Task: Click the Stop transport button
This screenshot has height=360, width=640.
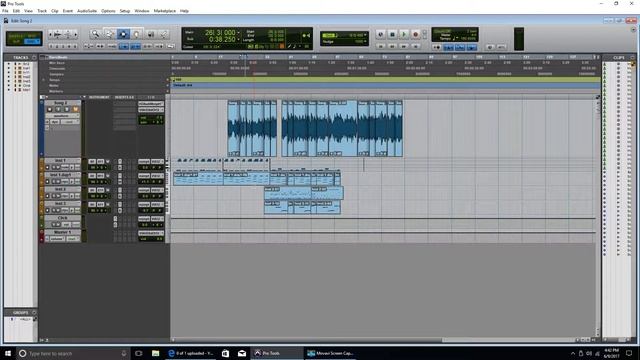Action: click(392, 35)
